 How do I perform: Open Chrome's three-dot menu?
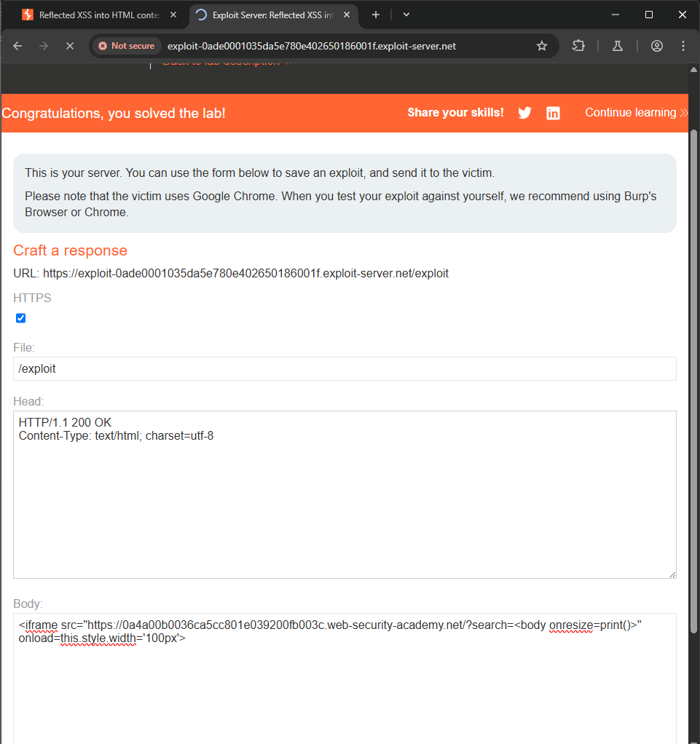(x=683, y=46)
